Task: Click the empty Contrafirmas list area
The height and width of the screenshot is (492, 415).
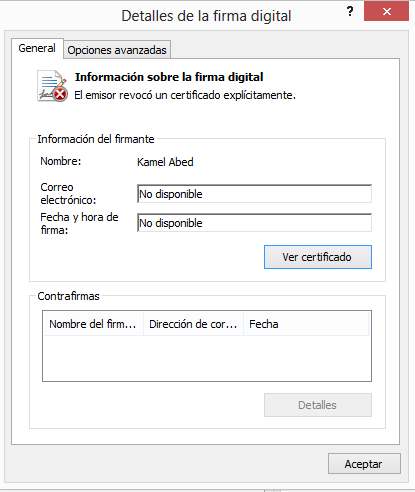Action: pos(207,358)
